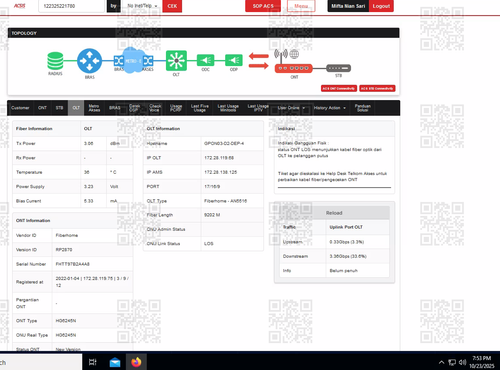Open the BRAS tab
The image size is (500, 370).
tap(115, 108)
